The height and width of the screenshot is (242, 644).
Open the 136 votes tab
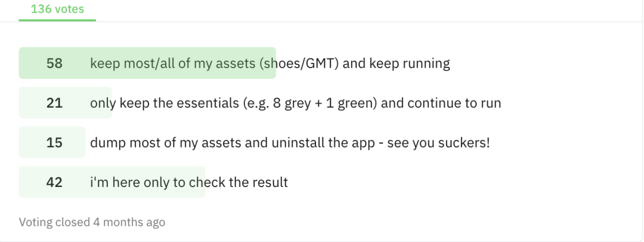point(57,8)
